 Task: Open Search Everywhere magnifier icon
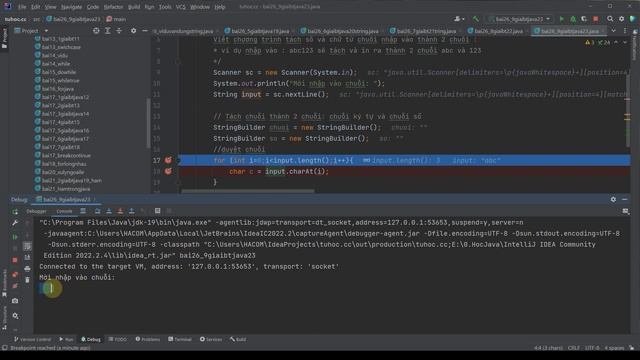point(610,19)
